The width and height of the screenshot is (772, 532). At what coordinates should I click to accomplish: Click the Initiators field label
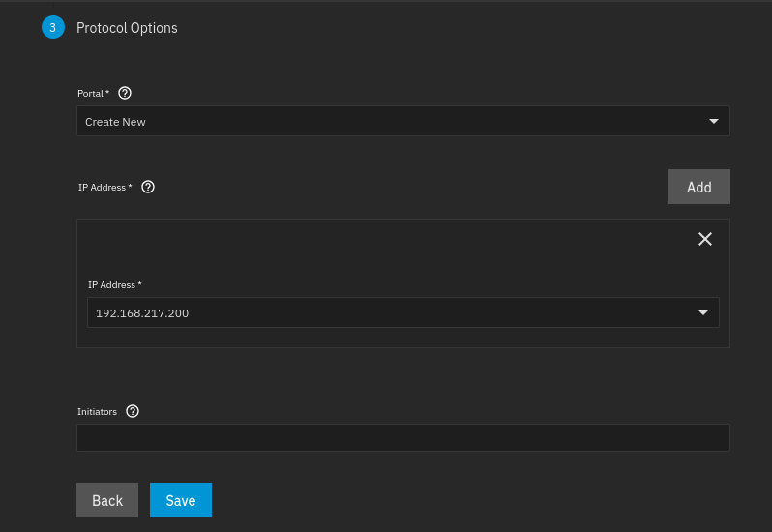tap(97, 411)
